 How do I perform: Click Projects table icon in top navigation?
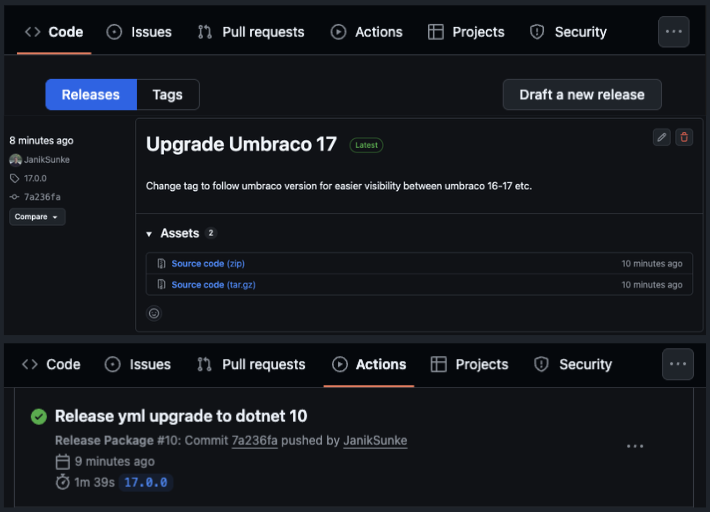(x=436, y=32)
